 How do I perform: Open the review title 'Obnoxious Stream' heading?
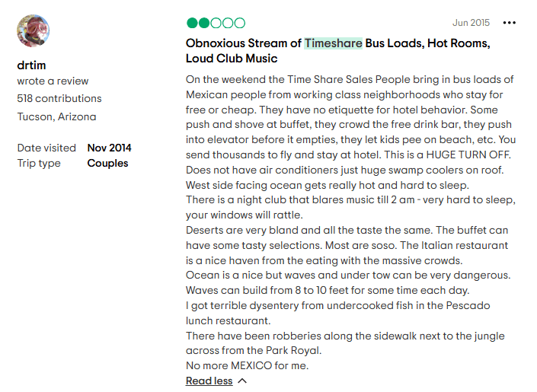(244, 43)
